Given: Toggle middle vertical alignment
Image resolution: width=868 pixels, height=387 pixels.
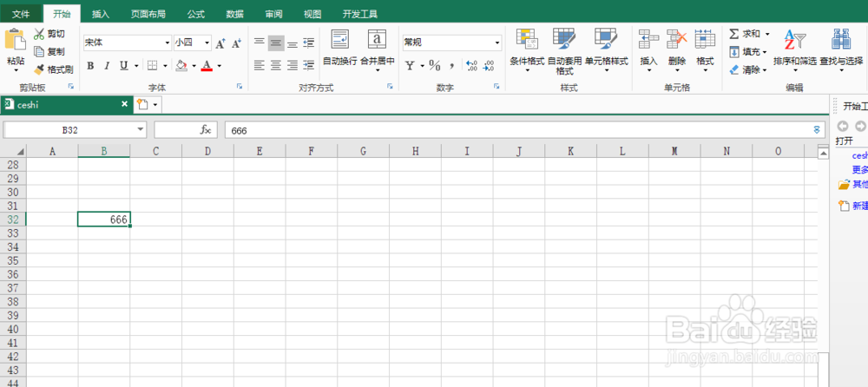Looking at the screenshot, I should click(x=276, y=43).
